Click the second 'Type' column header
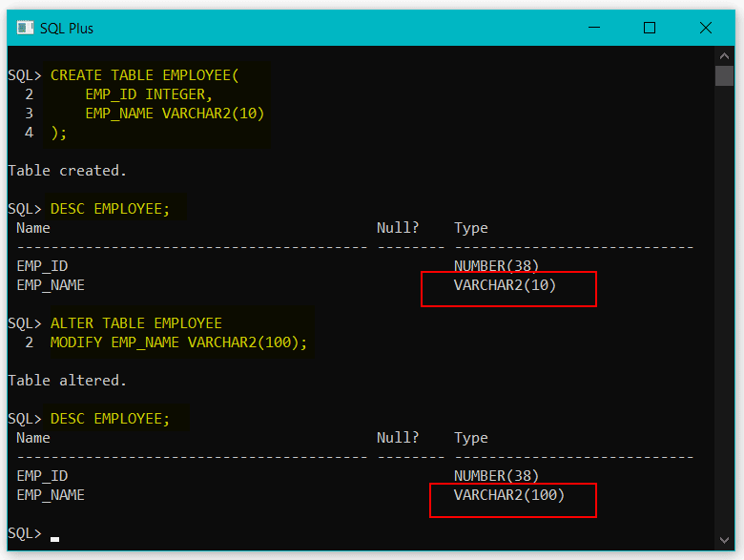This screenshot has height=560, width=744. pos(470,438)
